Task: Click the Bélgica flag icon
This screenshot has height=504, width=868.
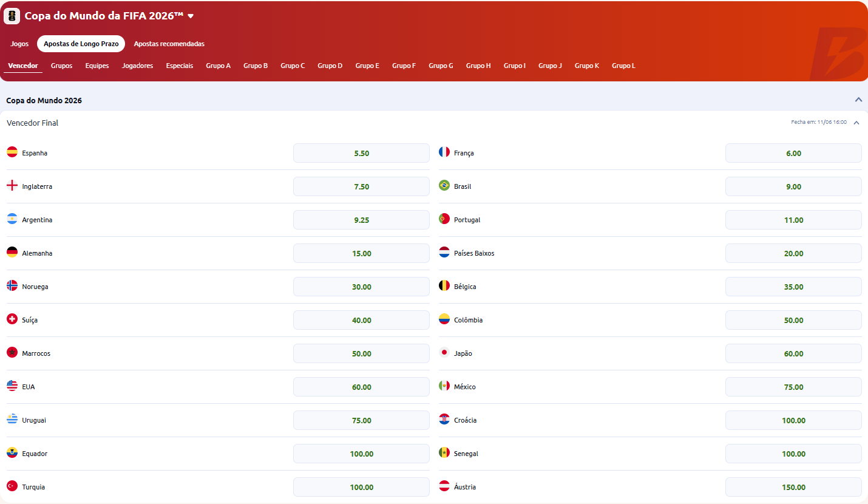Action: 444,286
